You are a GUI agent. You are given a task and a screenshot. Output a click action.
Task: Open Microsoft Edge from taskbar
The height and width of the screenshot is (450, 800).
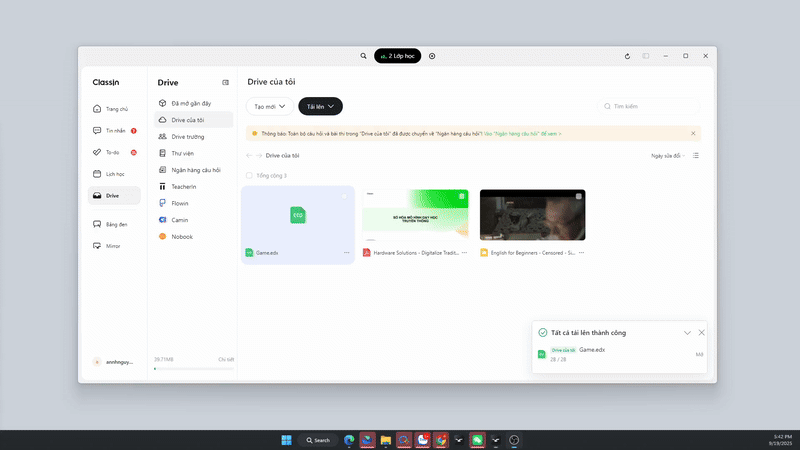click(x=349, y=440)
